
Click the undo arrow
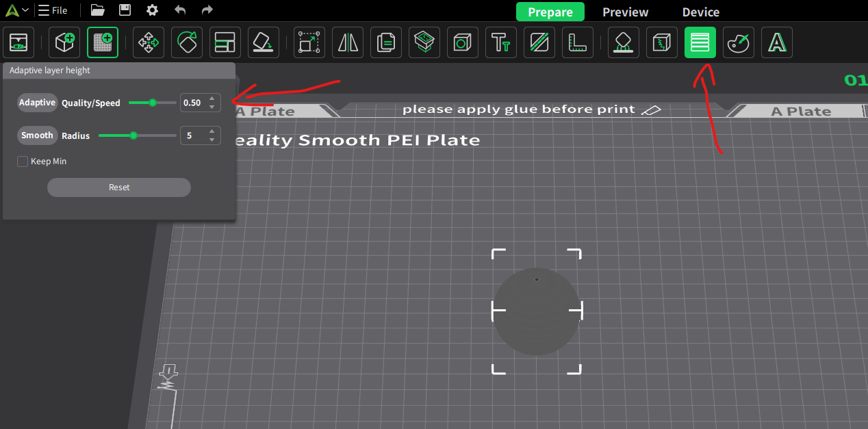point(180,10)
